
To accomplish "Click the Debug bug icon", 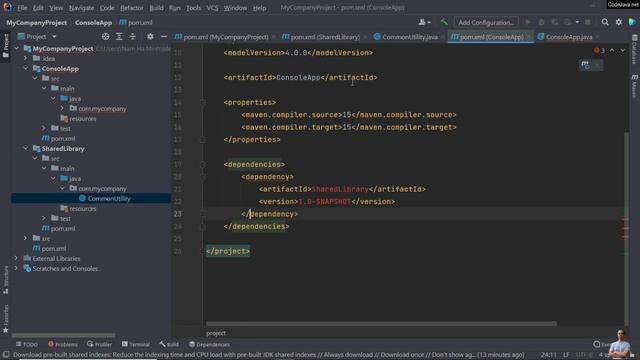I will click(541, 22).
